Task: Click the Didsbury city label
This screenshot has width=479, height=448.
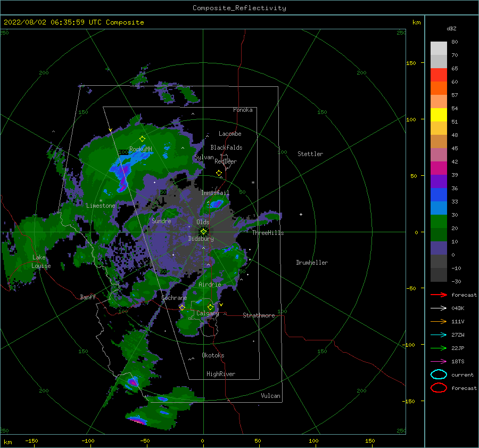Action: click(201, 239)
